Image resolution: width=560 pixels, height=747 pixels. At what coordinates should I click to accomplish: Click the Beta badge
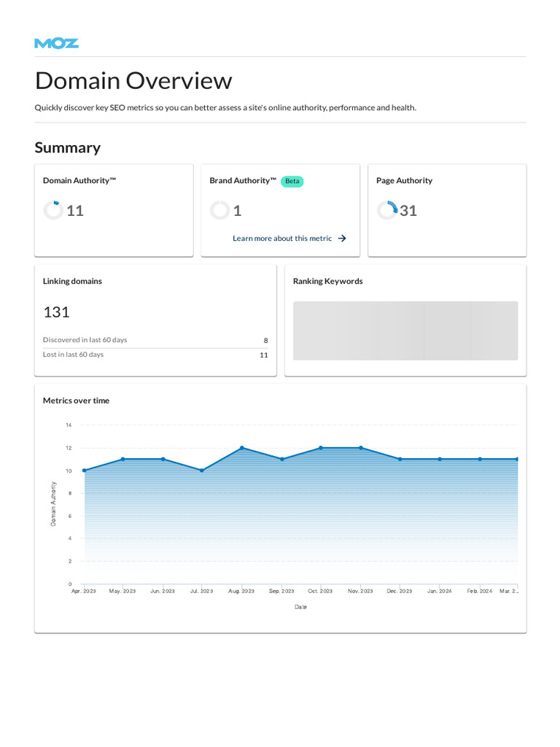(x=292, y=181)
